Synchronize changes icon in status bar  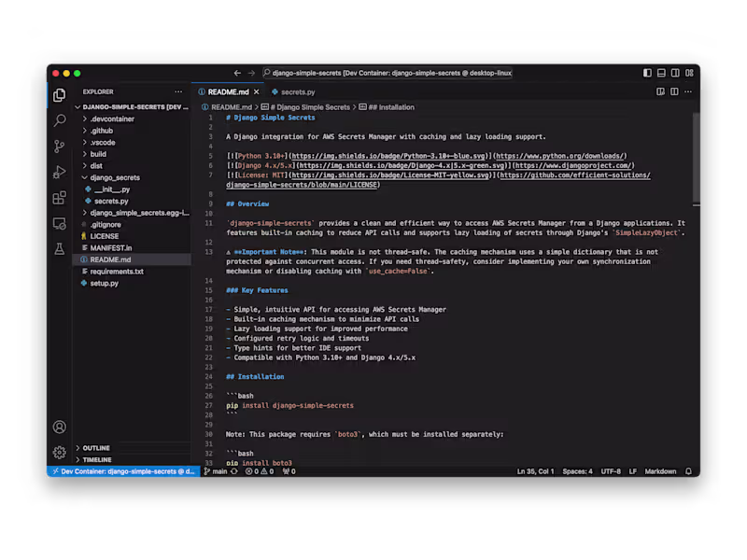point(234,471)
